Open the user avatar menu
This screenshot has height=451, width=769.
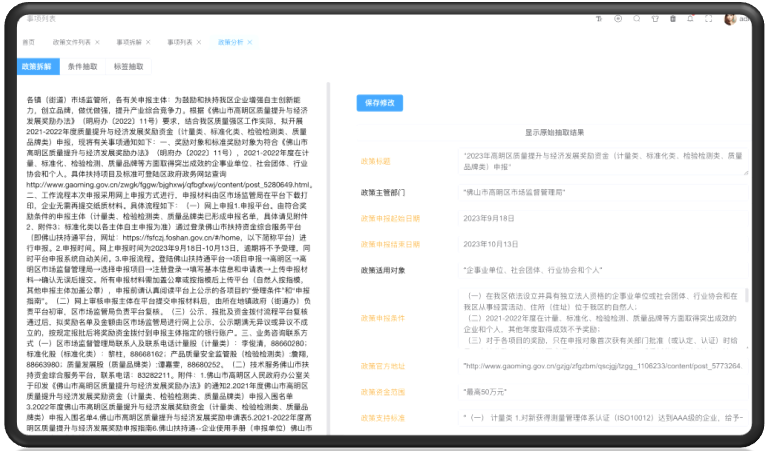click(x=730, y=19)
